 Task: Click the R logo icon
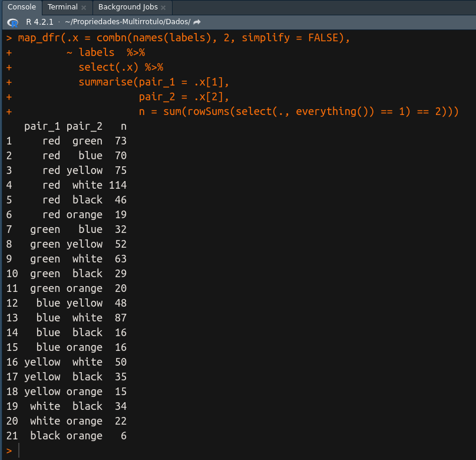click(13, 22)
